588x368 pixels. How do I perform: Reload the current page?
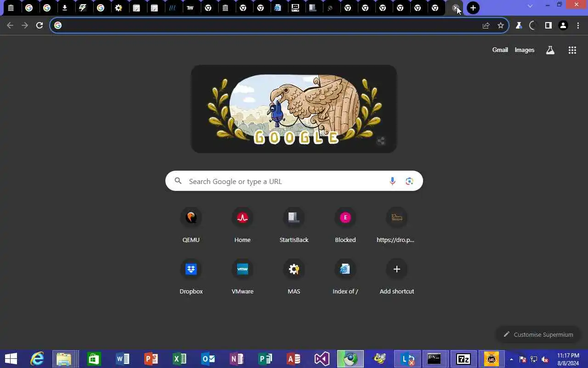tap(40, 25)
